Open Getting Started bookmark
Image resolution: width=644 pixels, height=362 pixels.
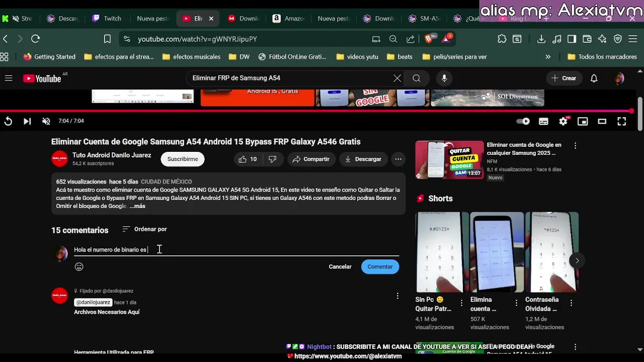pyautogui.click(x=49, y=57)
